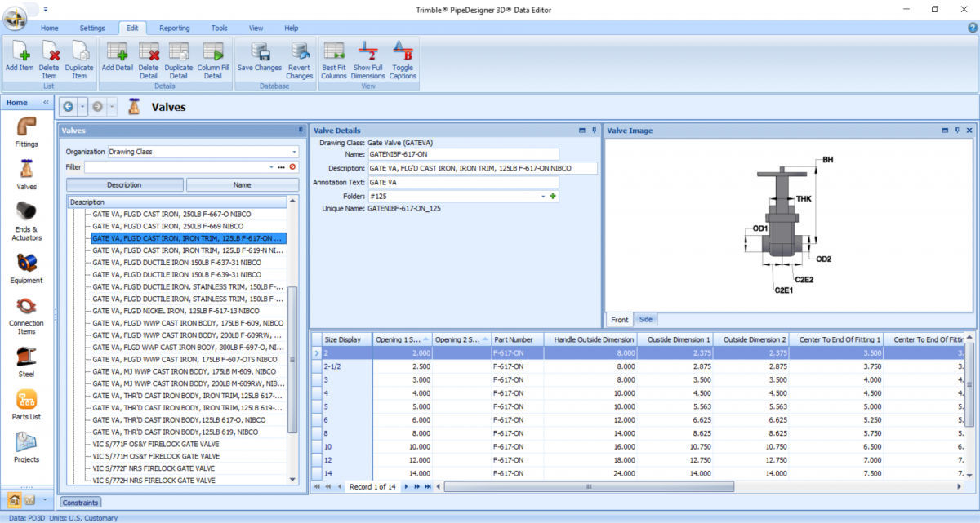
Task: Toggle Captions in the View group
Action: tap(403, 57)
